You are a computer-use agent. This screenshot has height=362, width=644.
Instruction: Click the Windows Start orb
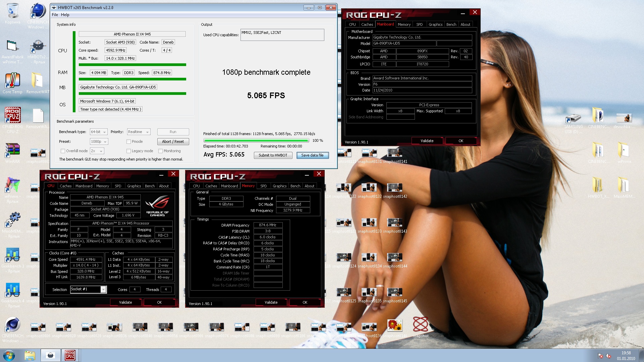(x=9, y=355)
